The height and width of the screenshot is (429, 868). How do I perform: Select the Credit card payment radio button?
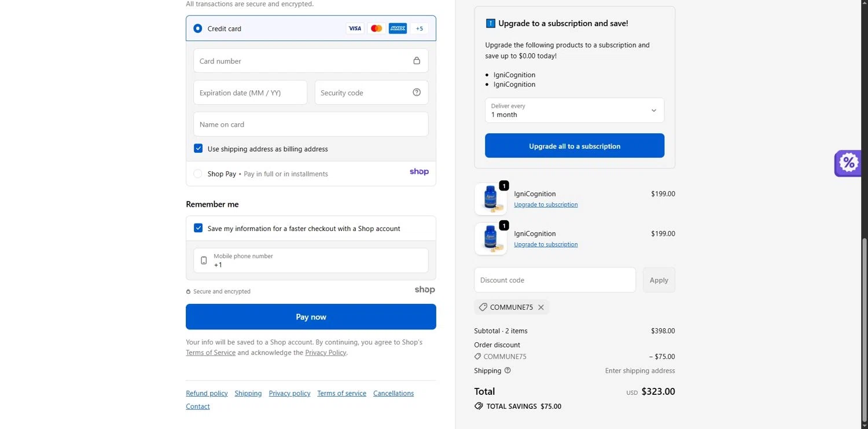[198, 28]
